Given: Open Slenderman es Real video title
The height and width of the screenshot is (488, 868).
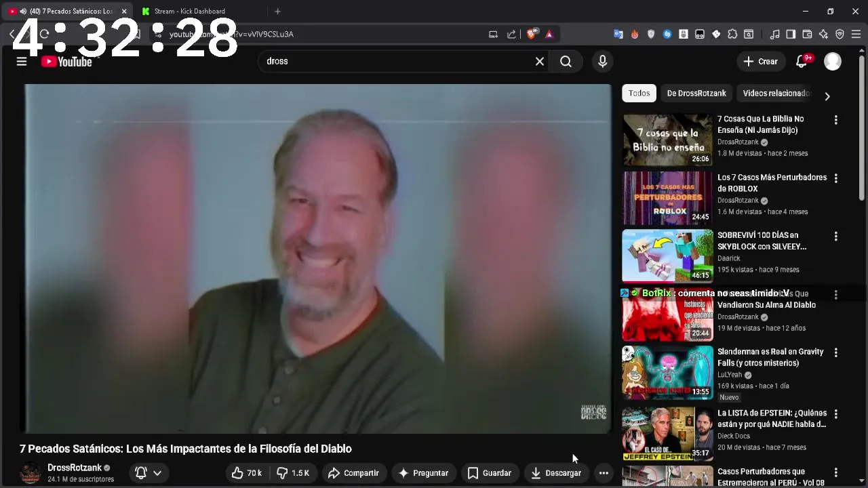Looking at the screenshot, I should [x=770, y=357].
